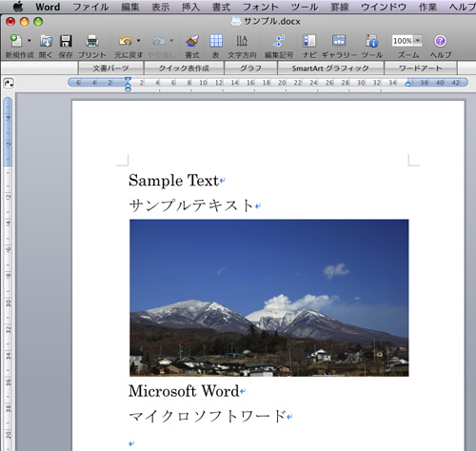
Task: Click the green zoom window button
Action: pyautogui.click(x=38, y=22)
